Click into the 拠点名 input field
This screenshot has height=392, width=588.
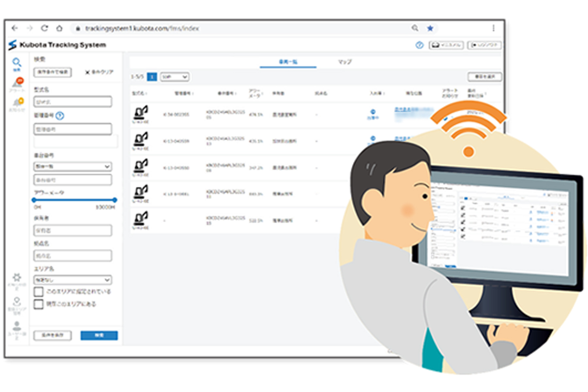73,256
